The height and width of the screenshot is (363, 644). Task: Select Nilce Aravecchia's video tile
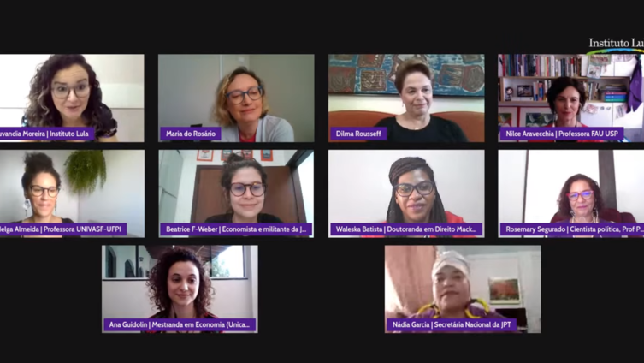pos(571,98)
